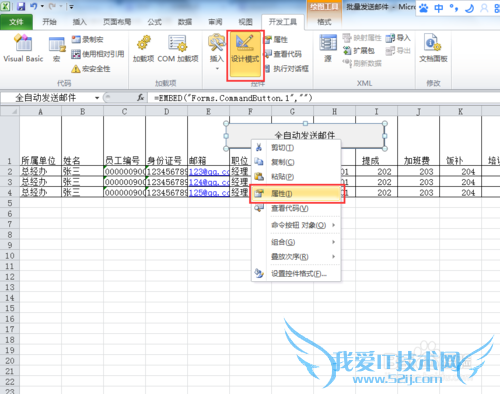Screen dimensions: 500x394
Task: Click the formula bar input
Action: (x=323, y=98)
